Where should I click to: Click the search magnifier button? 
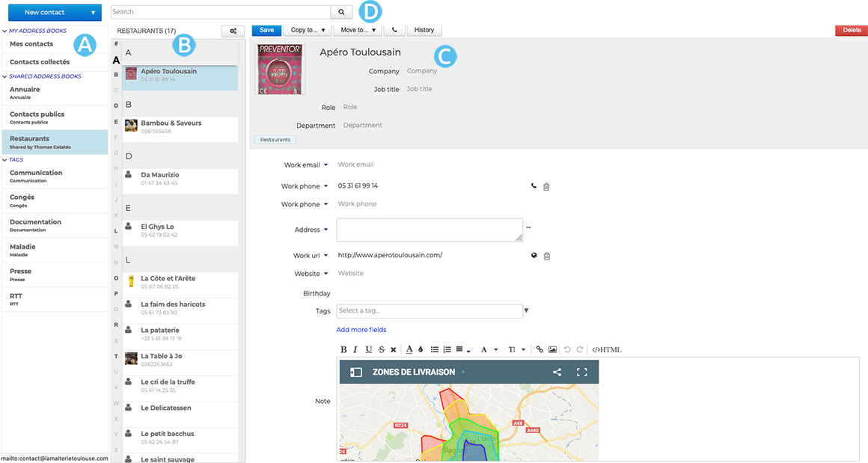pos(341,12)
